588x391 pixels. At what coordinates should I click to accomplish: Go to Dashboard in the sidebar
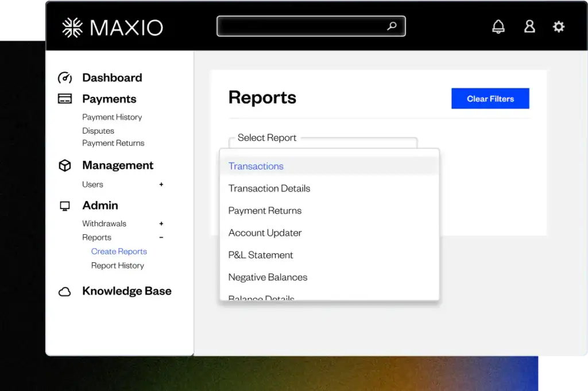point(112,78)
